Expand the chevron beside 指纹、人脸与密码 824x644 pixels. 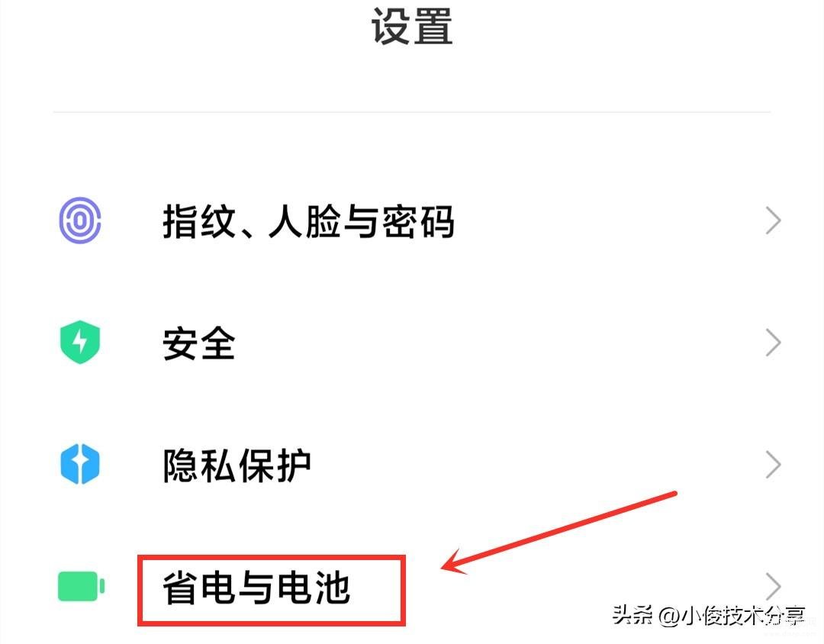click(773, 221)
